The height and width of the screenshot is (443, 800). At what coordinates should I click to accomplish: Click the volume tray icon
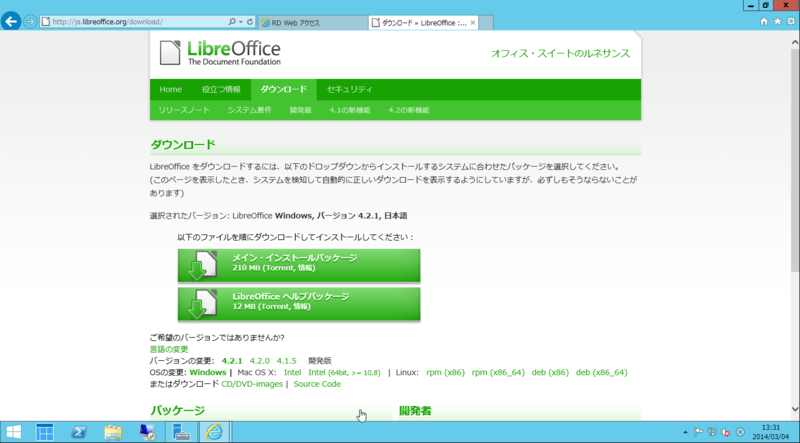coord(726,432)
